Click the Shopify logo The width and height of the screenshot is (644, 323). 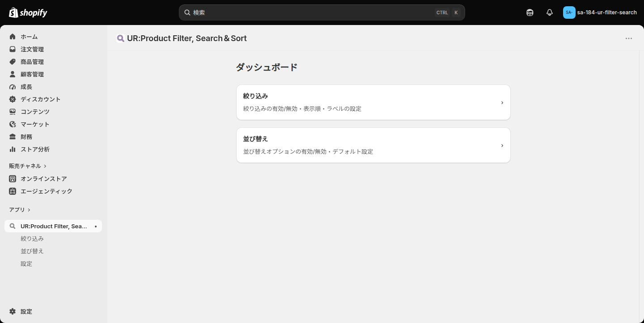[x=28, y=13]
